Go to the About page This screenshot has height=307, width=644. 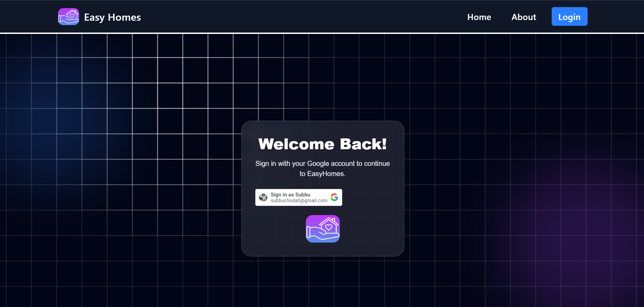(x=523, y=17)
